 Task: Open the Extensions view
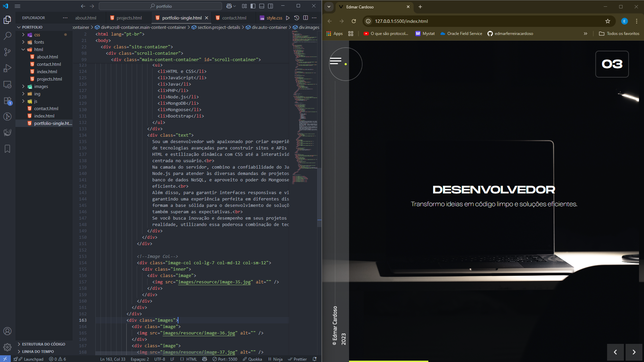pos(7,101)
